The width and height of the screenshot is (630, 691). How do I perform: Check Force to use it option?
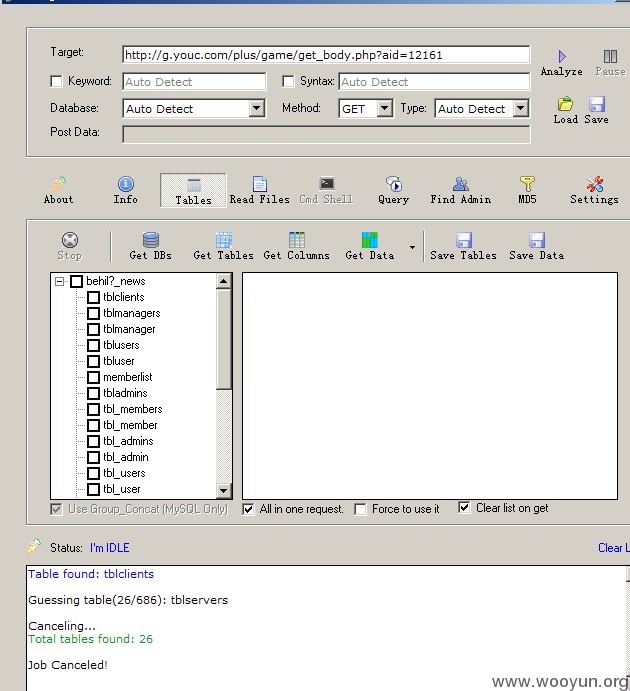pyautogui.click(x=360, y=509)
